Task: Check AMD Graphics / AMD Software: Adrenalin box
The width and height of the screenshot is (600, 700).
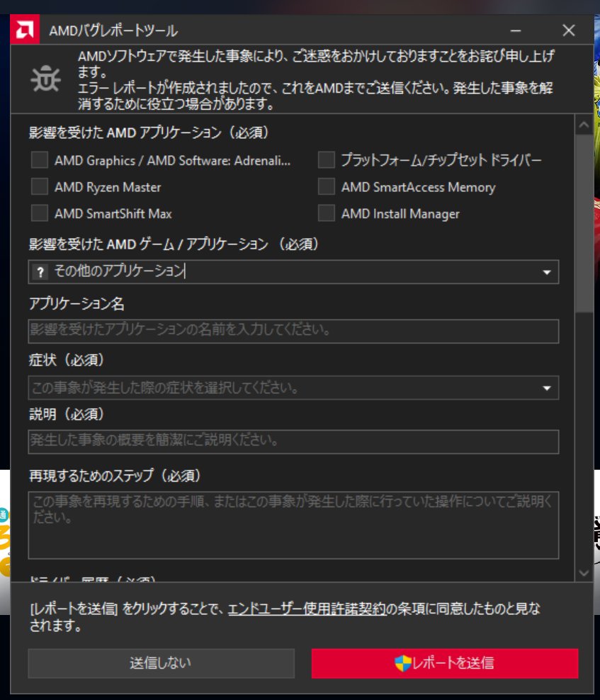Action: pos(40,160)
